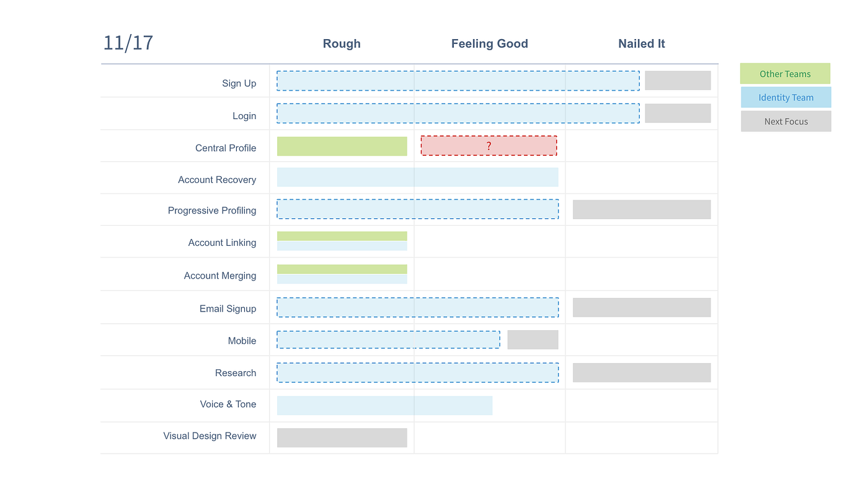
Task: Click the Sign Up row label
Action: (x=239, y=83)
